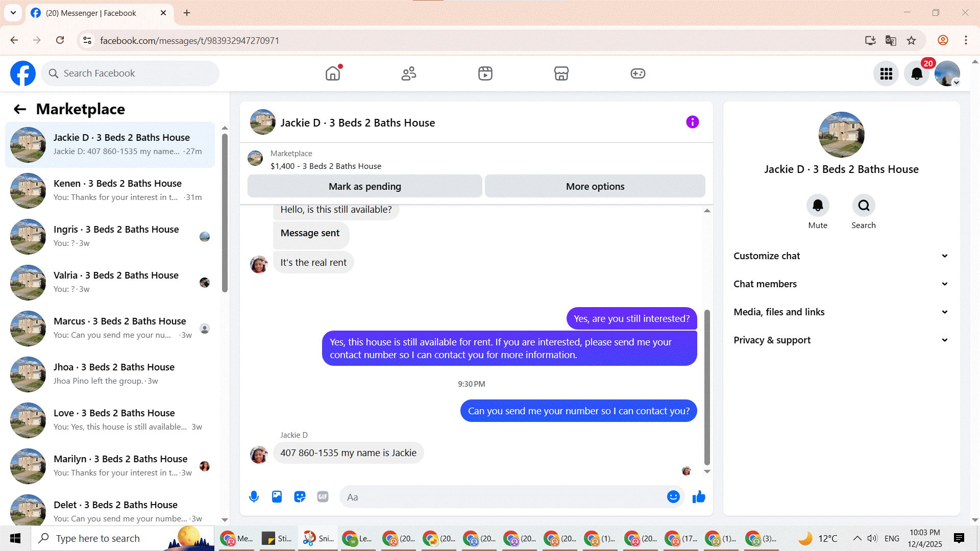
Task: Click the More options button
Action: (x=595, y=186)
